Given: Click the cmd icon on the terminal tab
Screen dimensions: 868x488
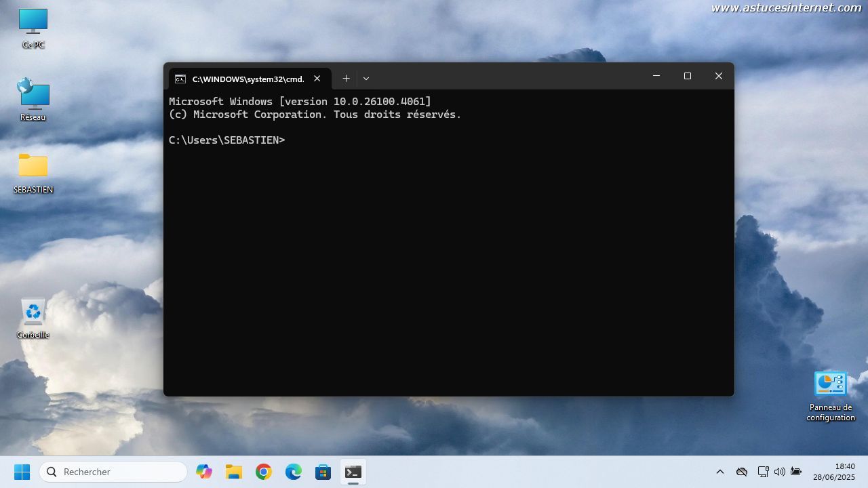Looking at the screenshot, I should [x=180, y=79].
